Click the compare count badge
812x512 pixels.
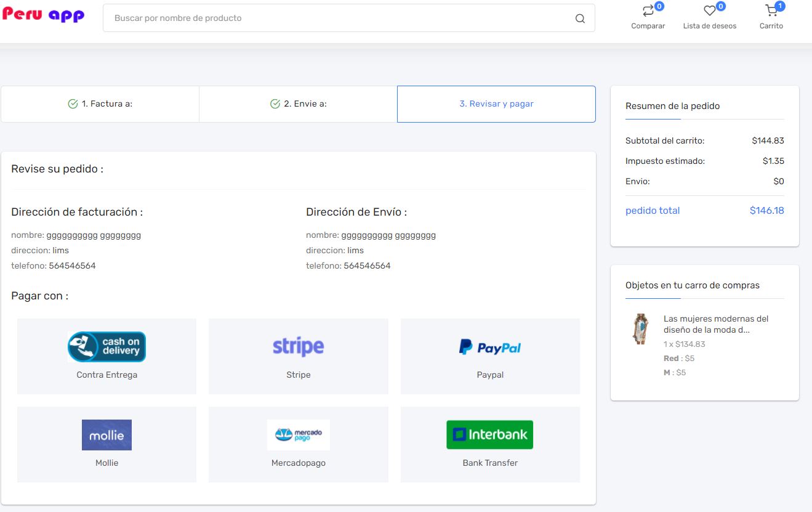pos(659,6)
